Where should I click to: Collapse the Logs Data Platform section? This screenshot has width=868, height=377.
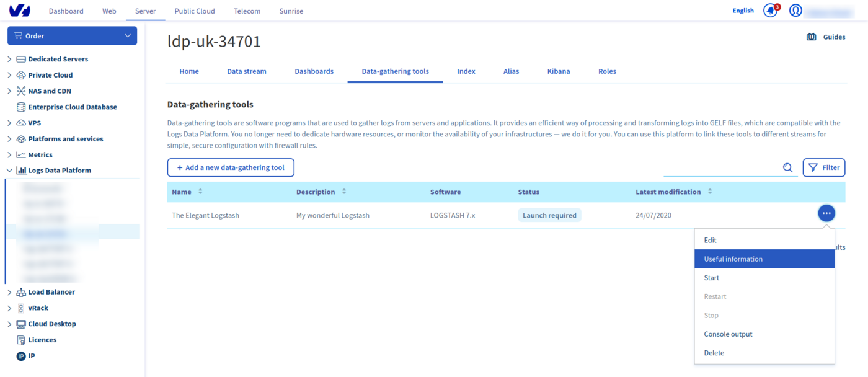coord(9,171)
